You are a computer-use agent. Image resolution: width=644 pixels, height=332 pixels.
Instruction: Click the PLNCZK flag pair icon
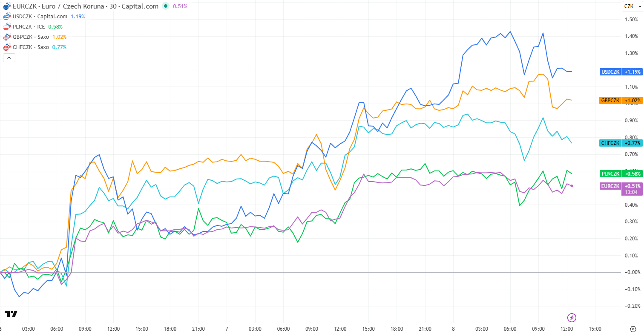(x=6, y=27)
